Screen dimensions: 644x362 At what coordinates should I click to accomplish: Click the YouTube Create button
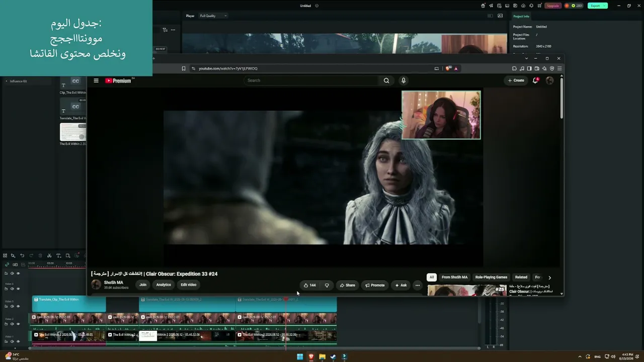coord(516,80)
